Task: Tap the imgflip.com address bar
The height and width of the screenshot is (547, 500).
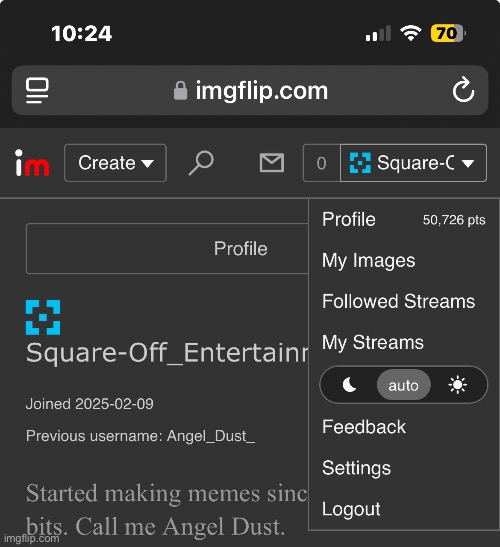Action: (250, 90)
